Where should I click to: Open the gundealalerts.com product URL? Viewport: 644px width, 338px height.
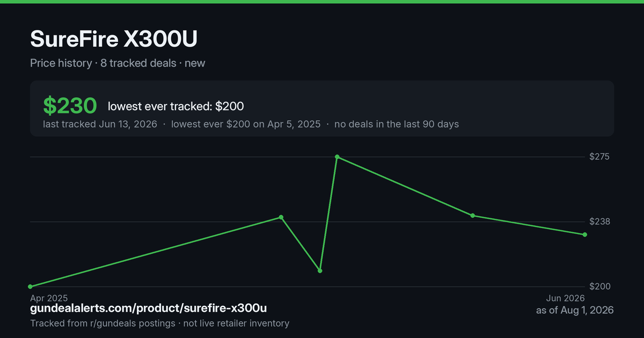(149, 308)
